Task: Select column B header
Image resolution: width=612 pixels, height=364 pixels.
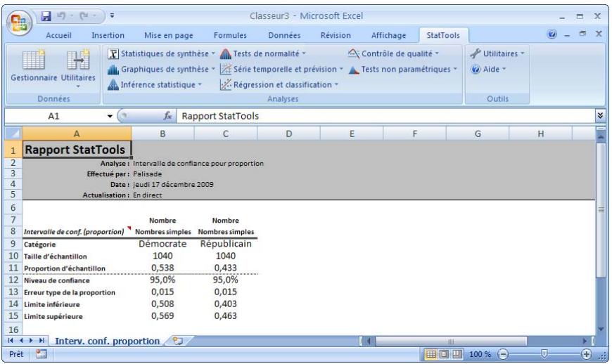Action: [x=162, y=134]
